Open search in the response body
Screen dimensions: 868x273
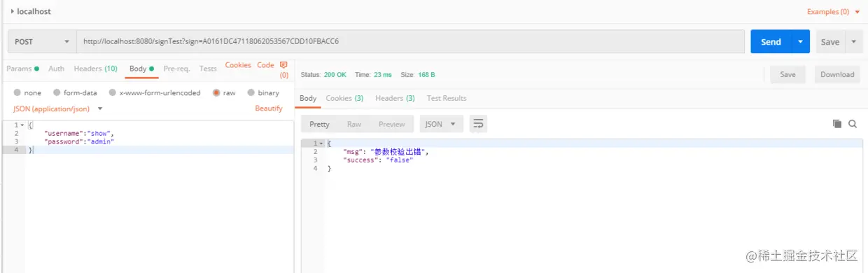tap(853, 124)
